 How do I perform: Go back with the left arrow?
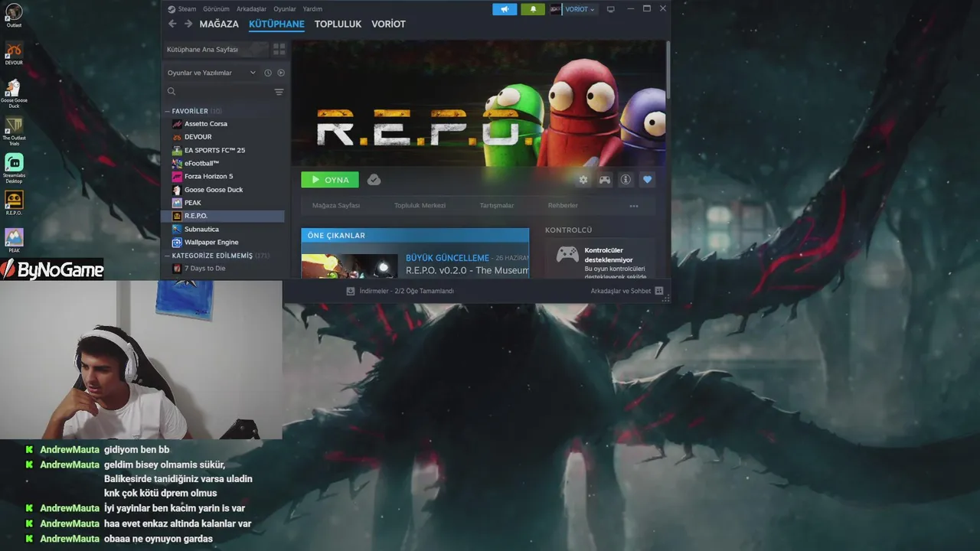pyautogui.click(x=172, y=24)
